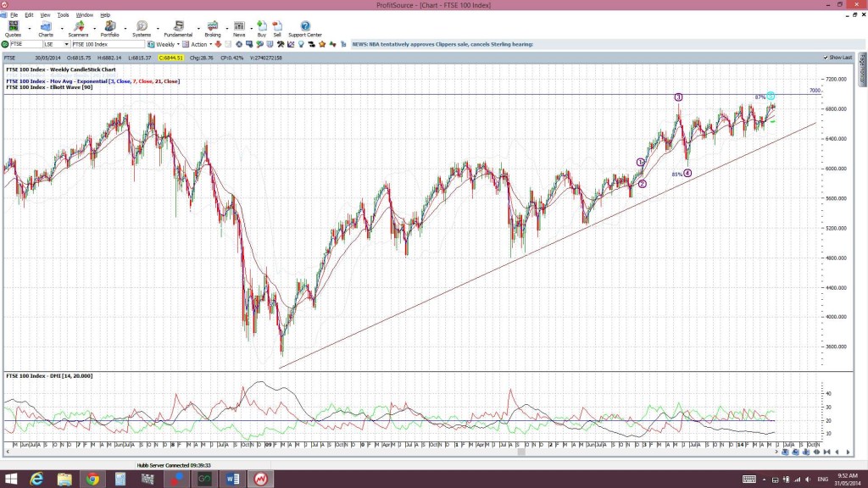Expand the Scanners dropdown arrow
The width and height of the screenshot is (868, 488).
tap(94, 29)
